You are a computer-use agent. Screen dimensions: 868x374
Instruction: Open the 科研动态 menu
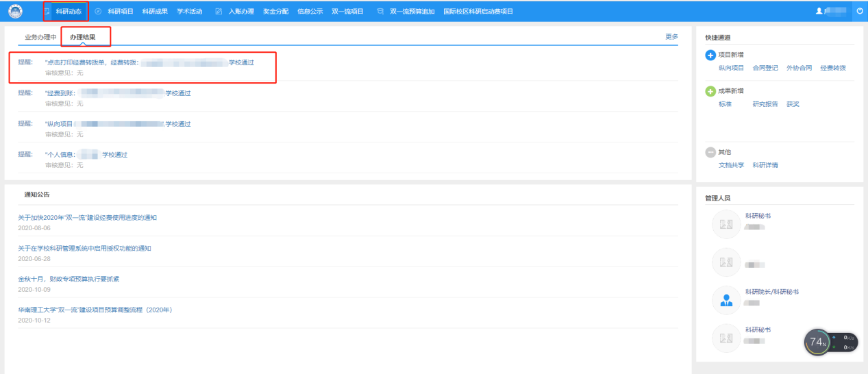point(69,12)
